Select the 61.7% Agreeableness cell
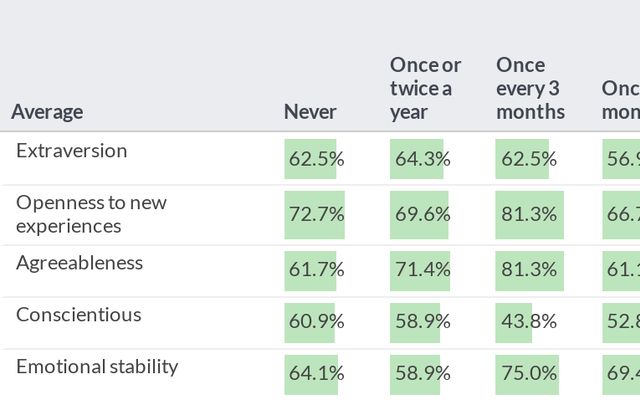 [x=316, y=270]
